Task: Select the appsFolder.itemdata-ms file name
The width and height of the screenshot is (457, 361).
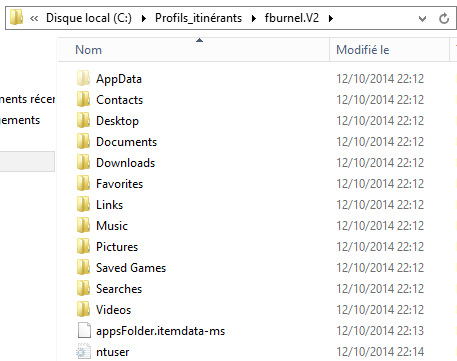Action: pos(161,331)
